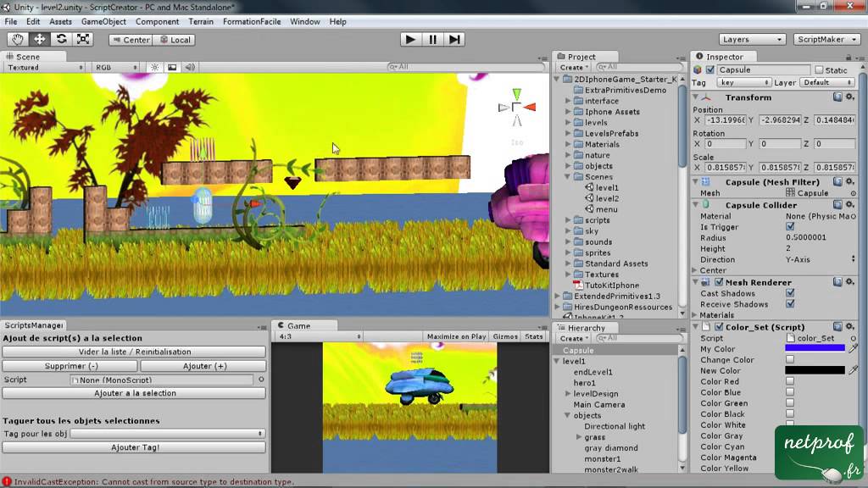Toggle the Capsule active checkbox
Screen dimensions: 868x488
710,69
